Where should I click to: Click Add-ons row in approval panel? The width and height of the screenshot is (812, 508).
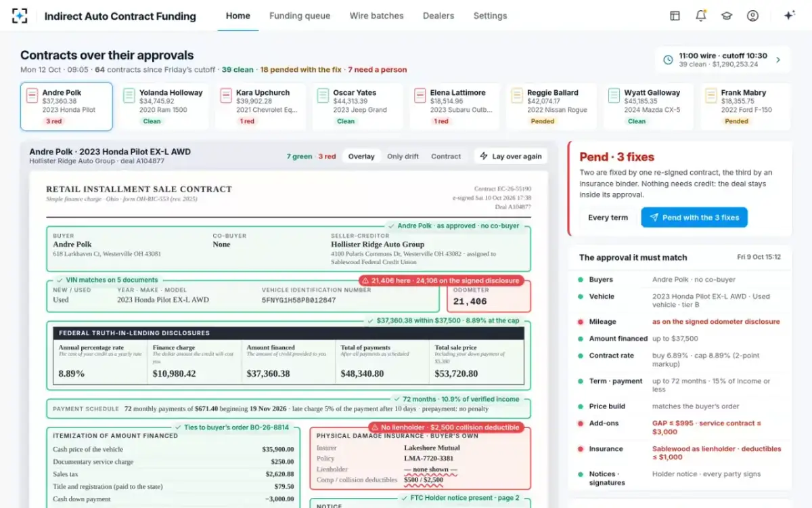pos(680,427)
